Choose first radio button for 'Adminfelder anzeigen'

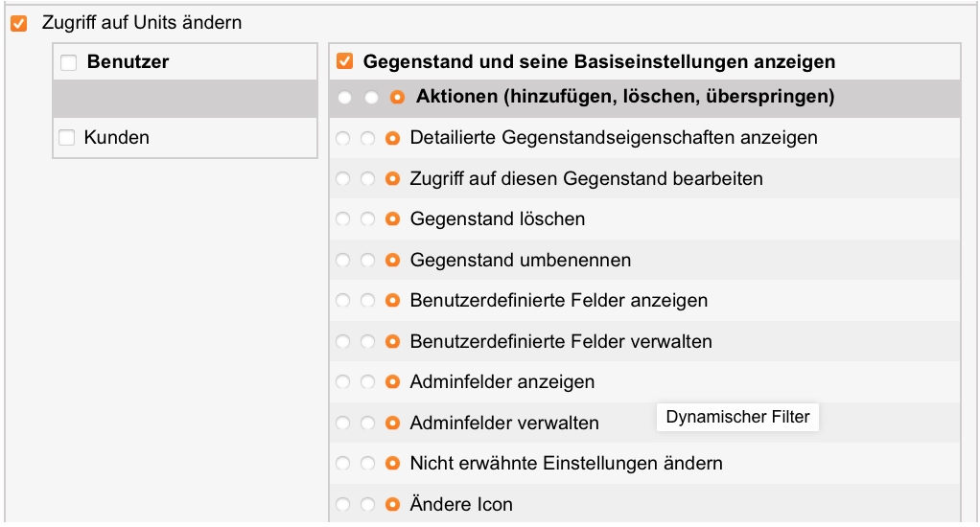tap(343, 382)
